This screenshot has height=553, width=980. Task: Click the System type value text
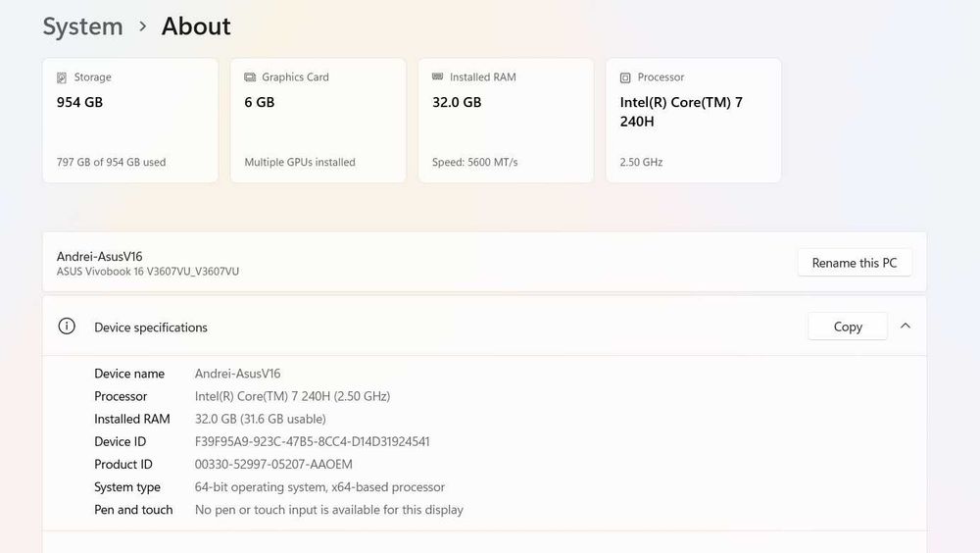(319, 487)
